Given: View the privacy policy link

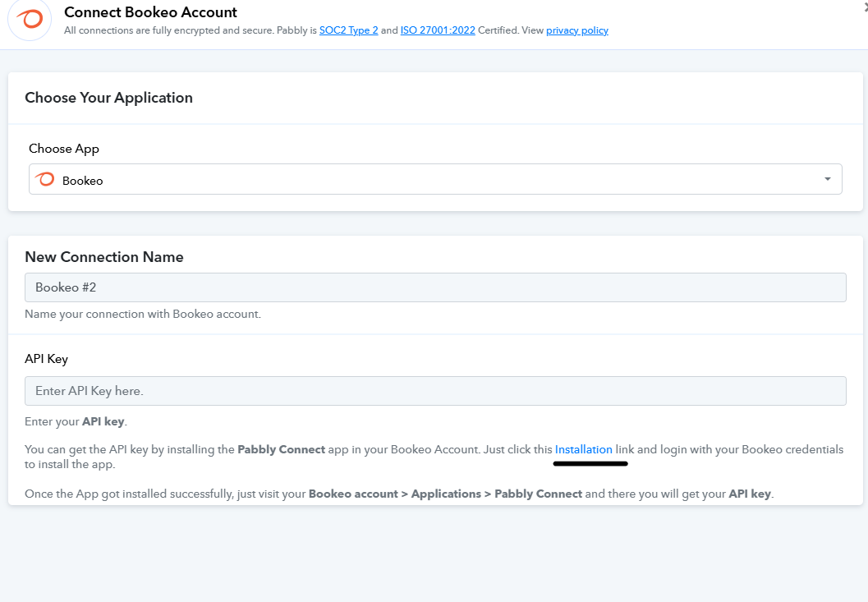Looking at the screenshot, I should (576, 30).
